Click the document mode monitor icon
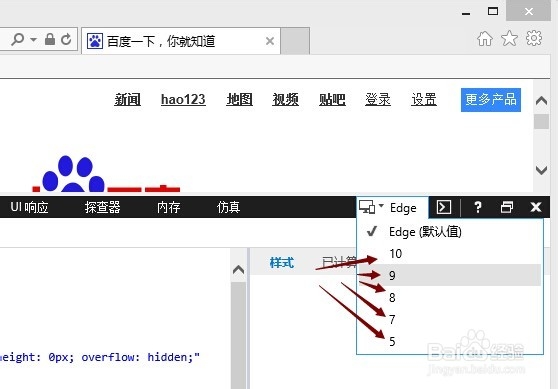558x389 pixels. [367, 207]
